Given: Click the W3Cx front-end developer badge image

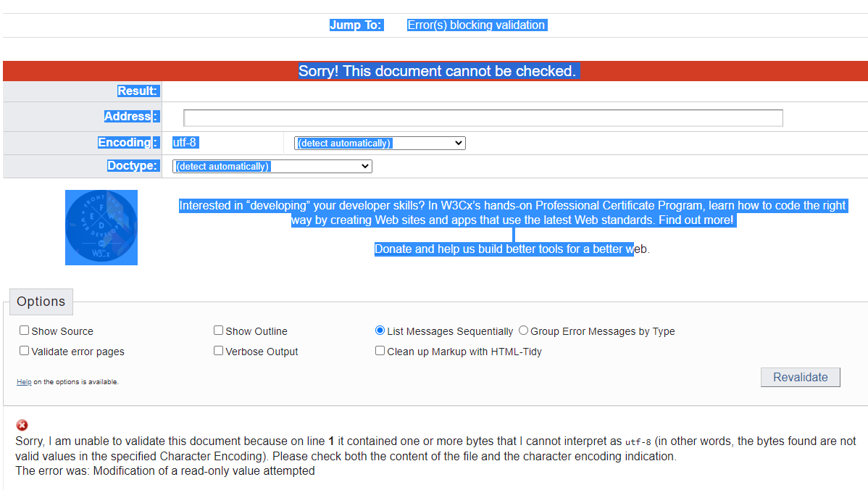Looking at the screenshot, I should coord(101,228).
